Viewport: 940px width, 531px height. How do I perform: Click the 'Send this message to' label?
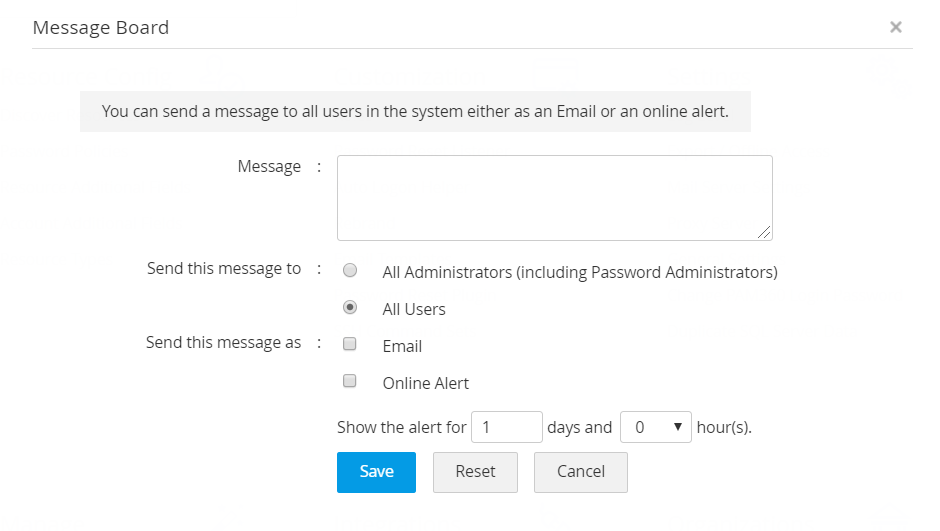224,269
